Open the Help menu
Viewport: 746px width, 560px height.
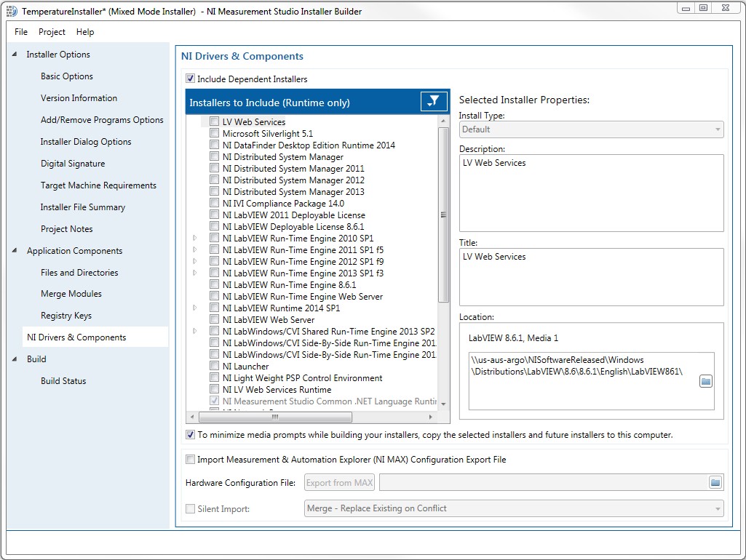(84, 31)
